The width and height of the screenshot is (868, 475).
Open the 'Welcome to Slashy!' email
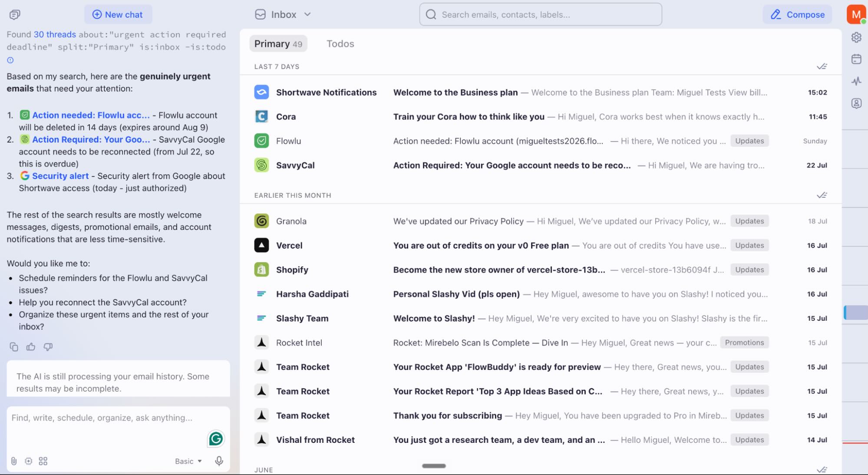[x=541, y=319]
